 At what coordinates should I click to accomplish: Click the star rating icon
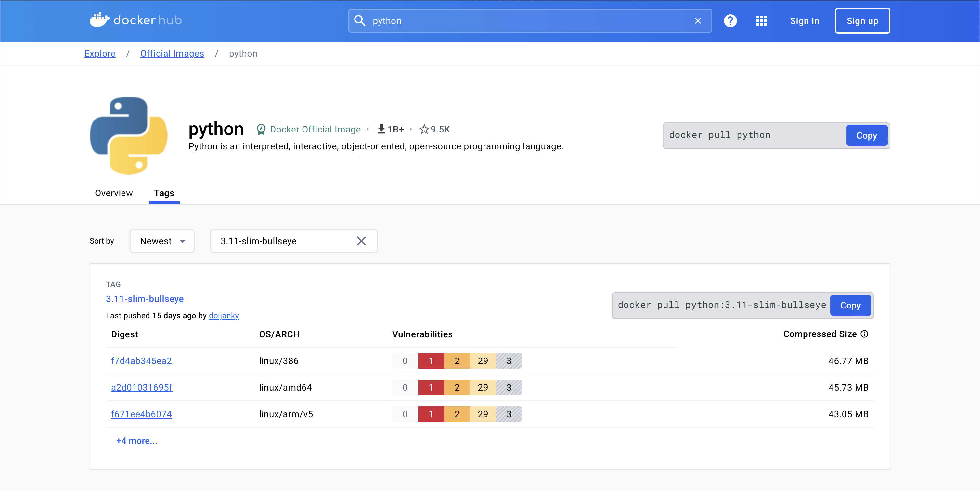[x=424, y=129]
